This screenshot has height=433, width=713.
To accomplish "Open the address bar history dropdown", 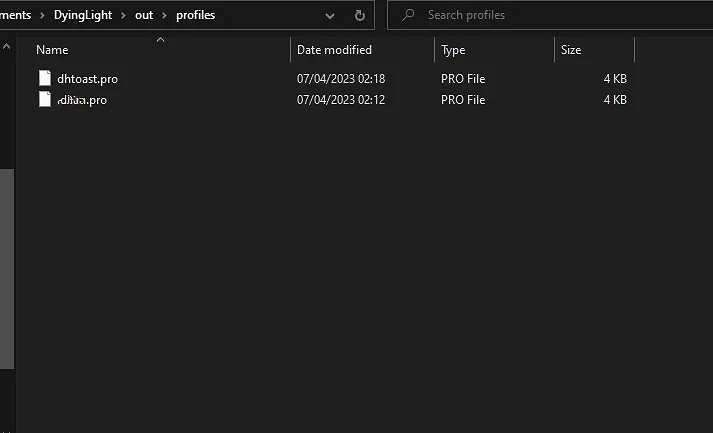I will (x=330, y=15).
